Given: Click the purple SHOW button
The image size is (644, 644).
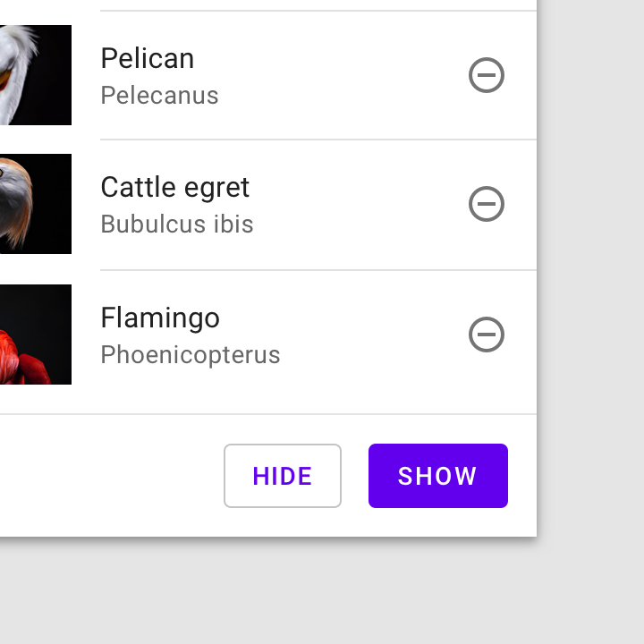Looking at the screenshot, I should pos(438,476).
